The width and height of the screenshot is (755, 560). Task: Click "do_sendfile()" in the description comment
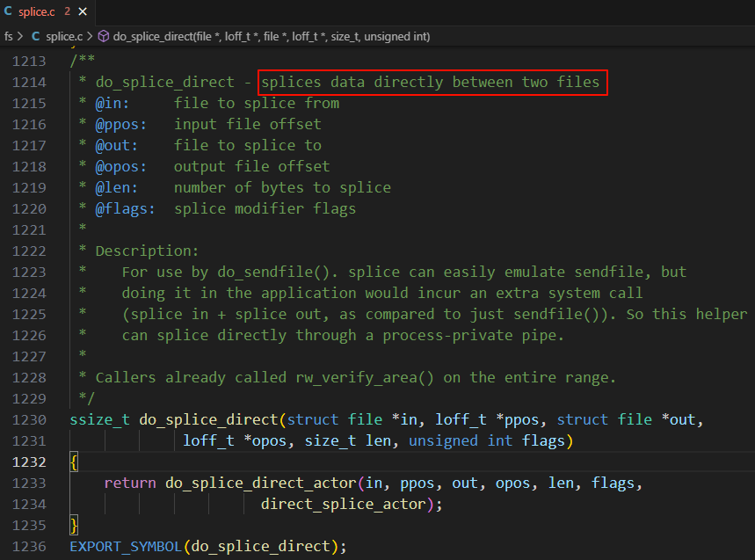coord(273,273)
